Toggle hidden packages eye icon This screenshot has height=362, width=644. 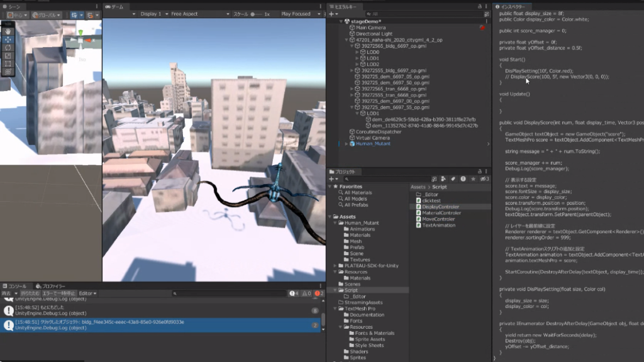[485, 179]
